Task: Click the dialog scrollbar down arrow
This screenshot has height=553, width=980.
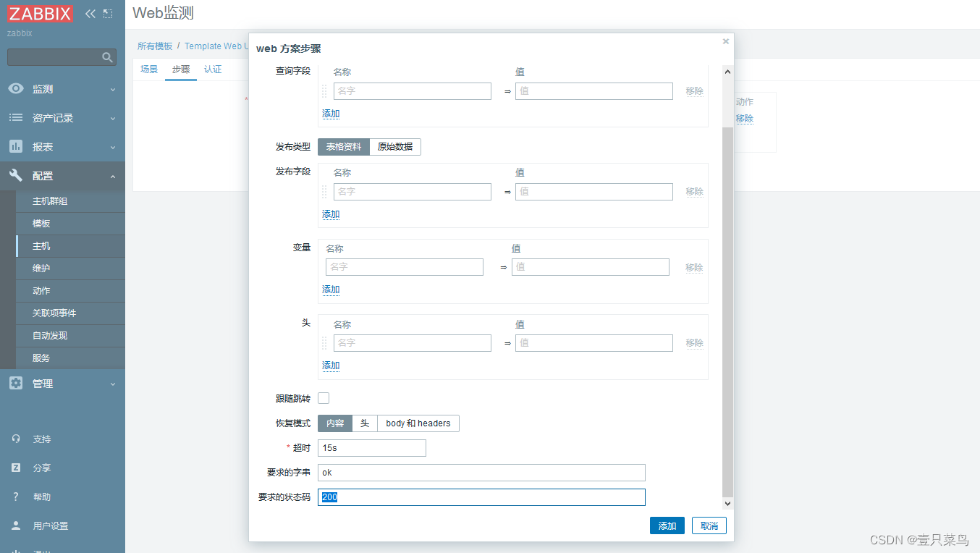Action: click(727, 503)
